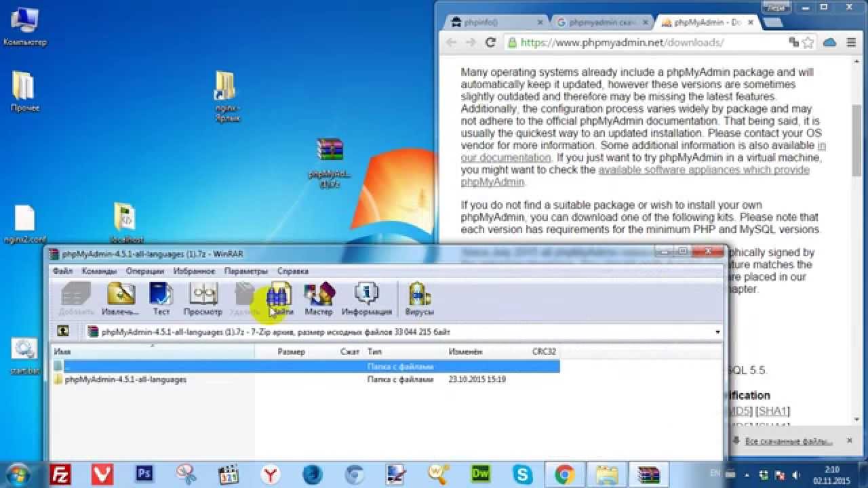
Task: Go forward in Chrome
Action: (471, 43)
